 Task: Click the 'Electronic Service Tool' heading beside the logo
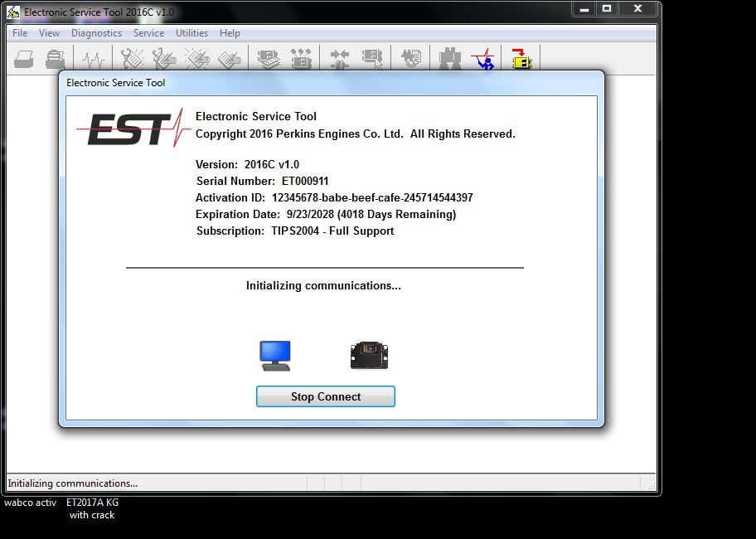256,116
